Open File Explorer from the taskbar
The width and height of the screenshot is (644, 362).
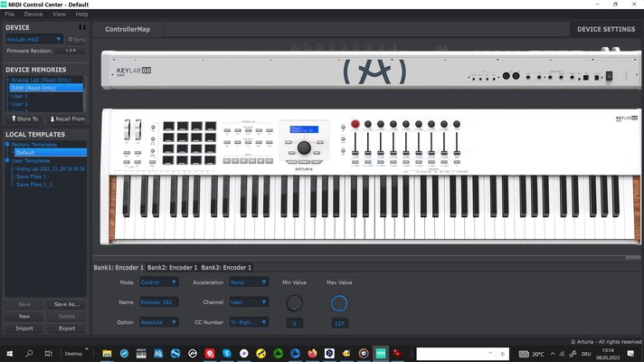tap(107, 353)
